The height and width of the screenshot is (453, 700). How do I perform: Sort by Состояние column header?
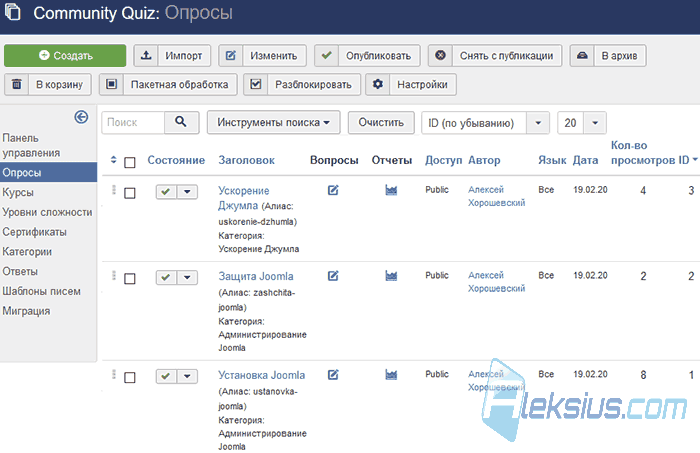176,160
